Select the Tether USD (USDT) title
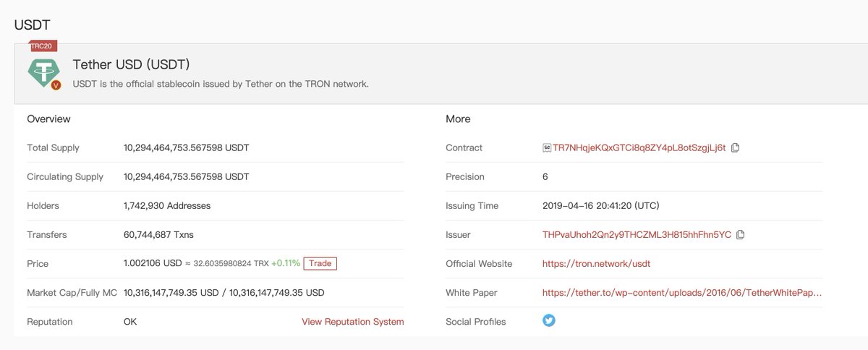The height and width of the screenshot is (350, 868). pyautogui.click(x=132, y=64)
